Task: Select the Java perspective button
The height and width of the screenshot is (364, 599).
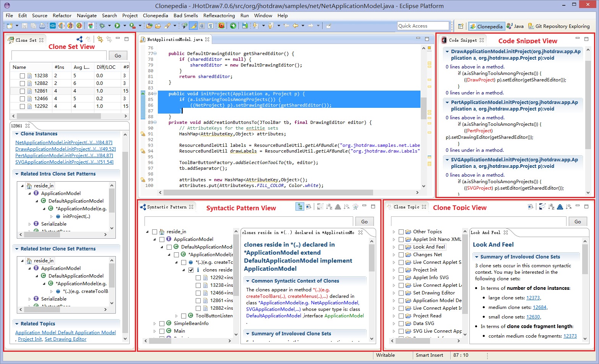Action: pyautogui.click(x=515, y=26)
